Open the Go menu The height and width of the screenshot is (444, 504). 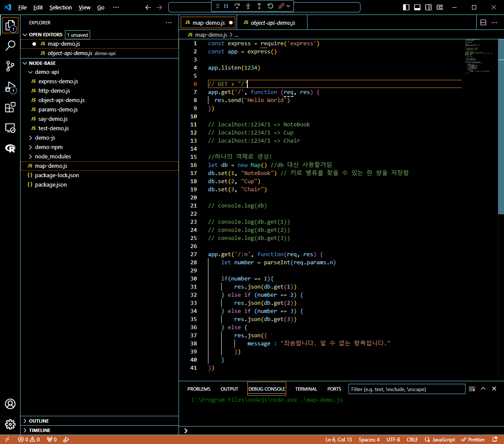101,7
